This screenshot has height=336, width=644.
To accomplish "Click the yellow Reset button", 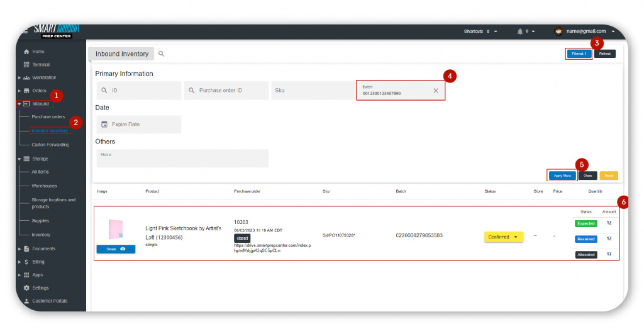I will pos(608,176).
